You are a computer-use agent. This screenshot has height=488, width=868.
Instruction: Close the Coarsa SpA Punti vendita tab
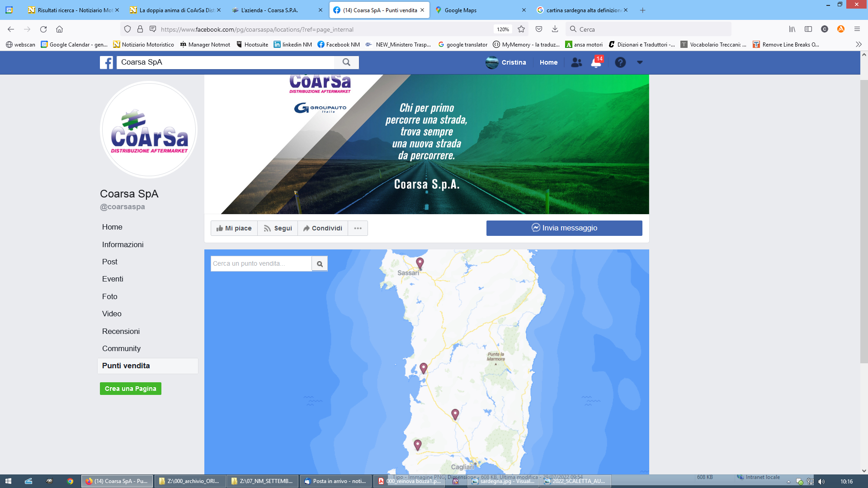coord(422,10)
